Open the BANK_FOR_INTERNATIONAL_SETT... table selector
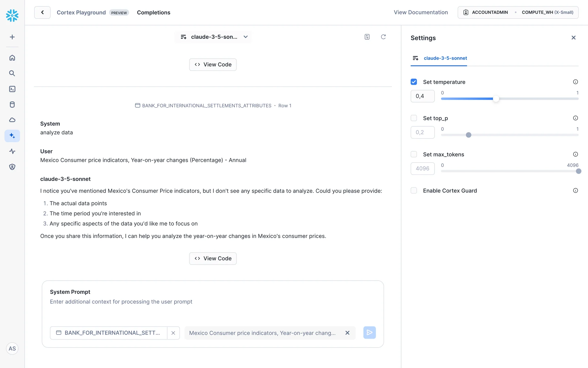The image size is (588, 368). (109, 333)
